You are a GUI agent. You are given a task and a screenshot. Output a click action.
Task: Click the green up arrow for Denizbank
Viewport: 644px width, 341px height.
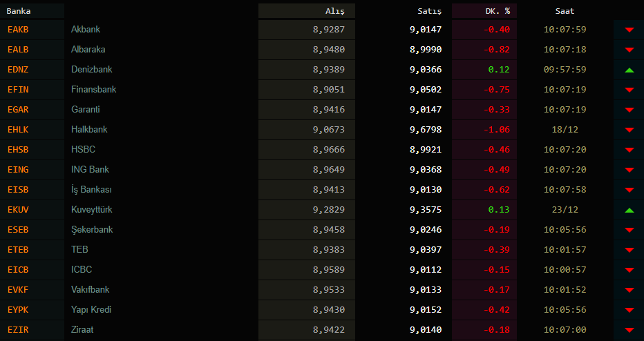click(x=629, y=70)
